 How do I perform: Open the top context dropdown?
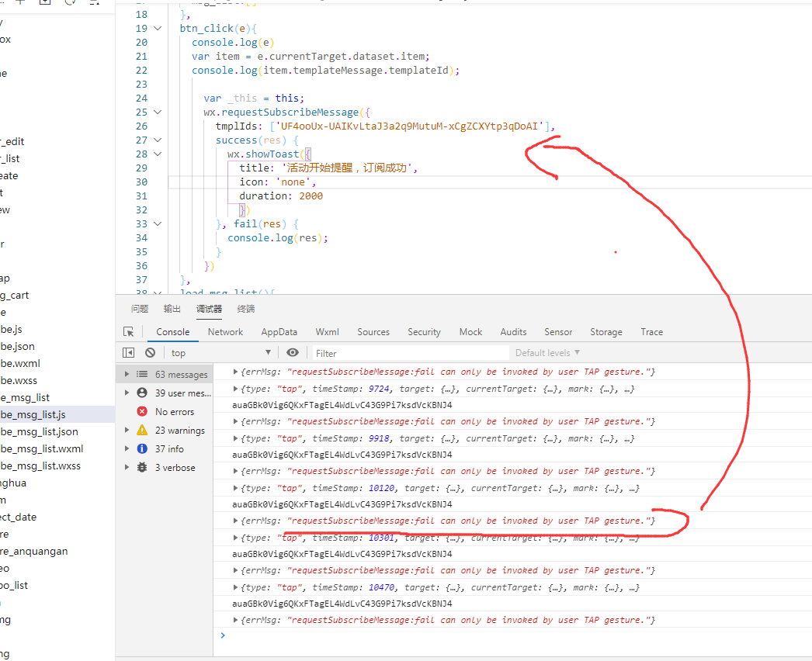[x=221, y=352]
